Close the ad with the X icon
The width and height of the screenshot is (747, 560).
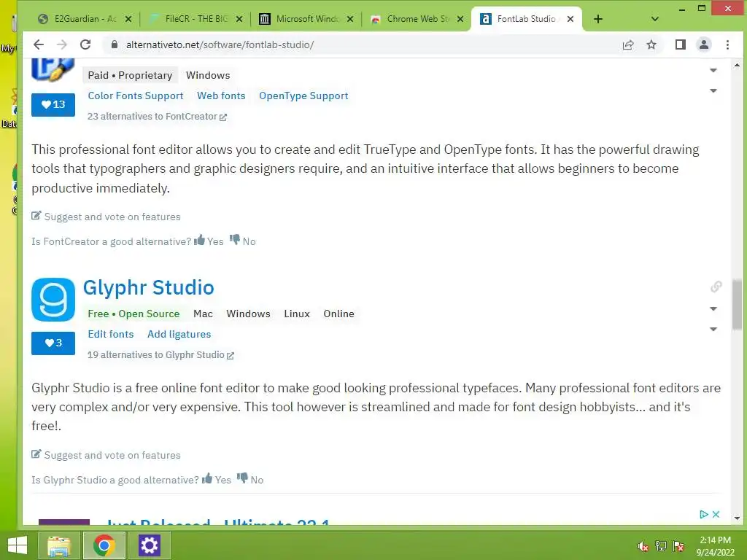(716, 514)
